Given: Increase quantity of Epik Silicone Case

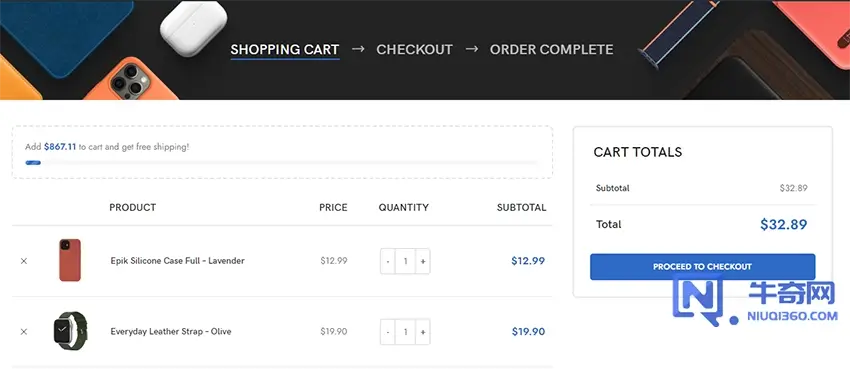Looking at the screenshot, I should tap(423, 261).
